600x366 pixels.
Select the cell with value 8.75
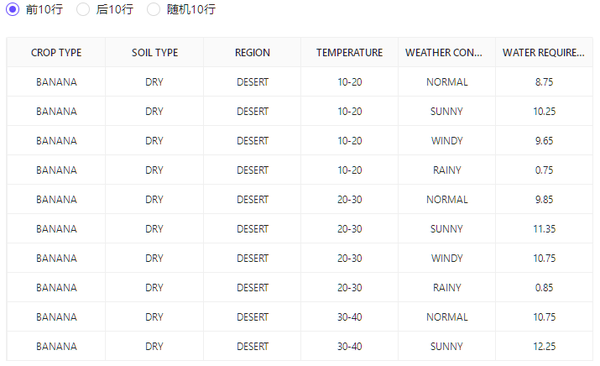(x=544, y=82)
